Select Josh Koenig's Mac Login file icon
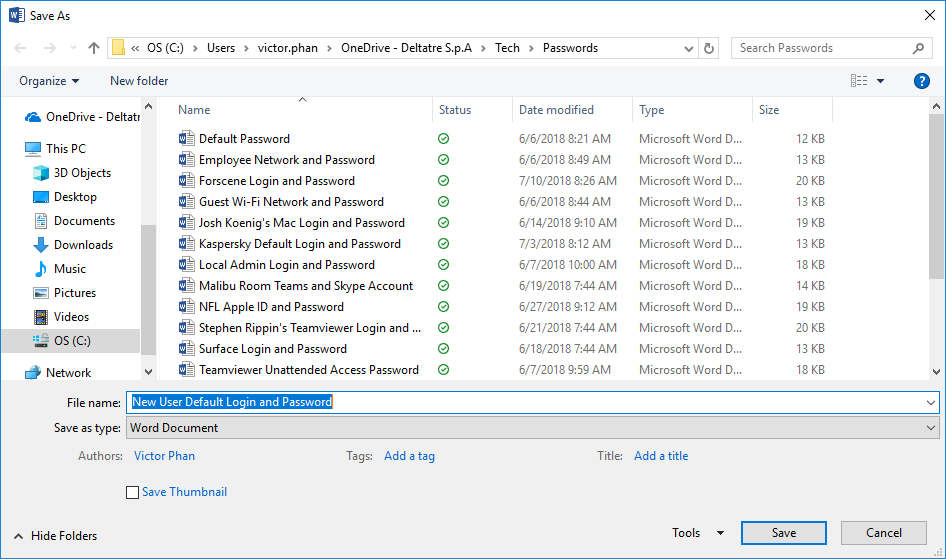Screen dimensions: 946x559 186,223
